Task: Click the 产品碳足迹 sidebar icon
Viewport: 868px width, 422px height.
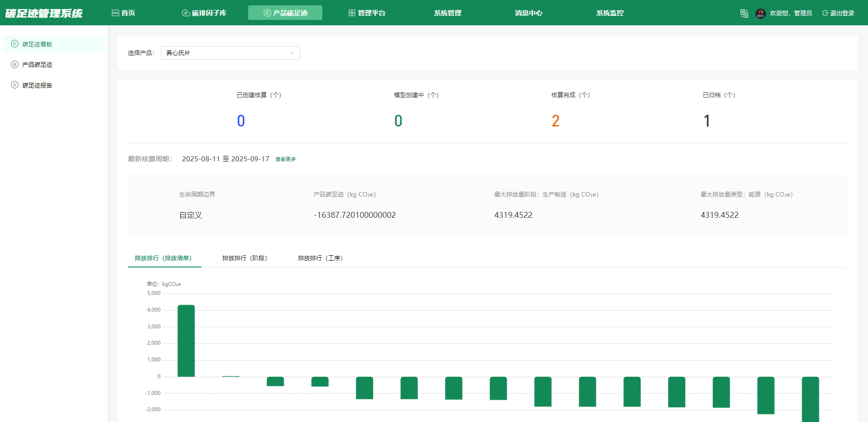Action: [x=14, y=65]
